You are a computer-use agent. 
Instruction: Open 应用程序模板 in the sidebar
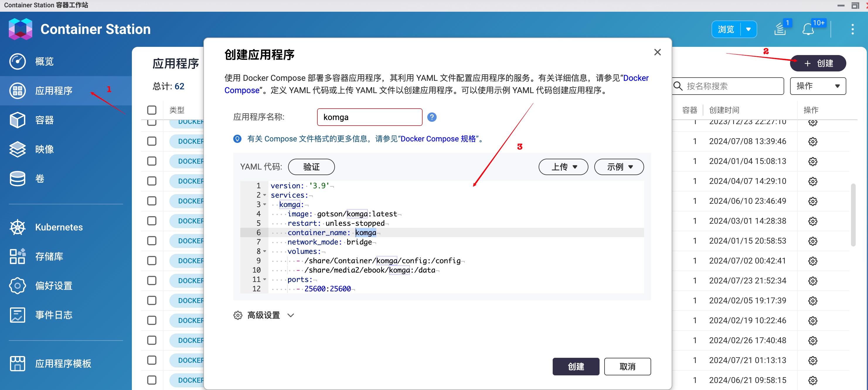[63, 364]
